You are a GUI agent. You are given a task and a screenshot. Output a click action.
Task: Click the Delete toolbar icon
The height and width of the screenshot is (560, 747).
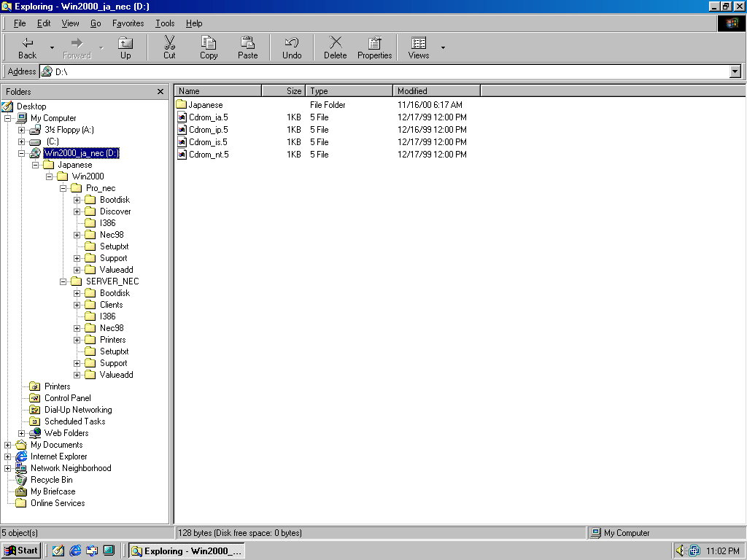point(336,47)
